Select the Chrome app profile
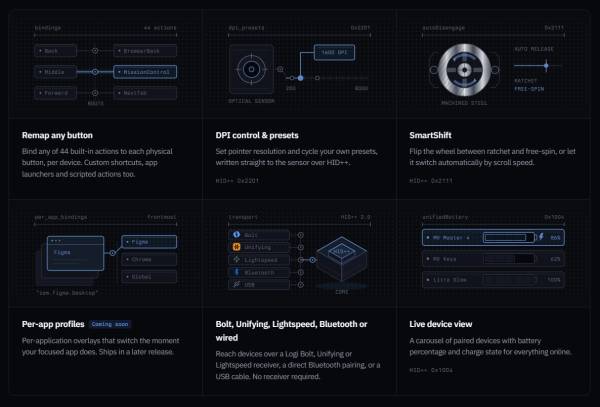This screenshot has height=407, width=600. point(149,259)
